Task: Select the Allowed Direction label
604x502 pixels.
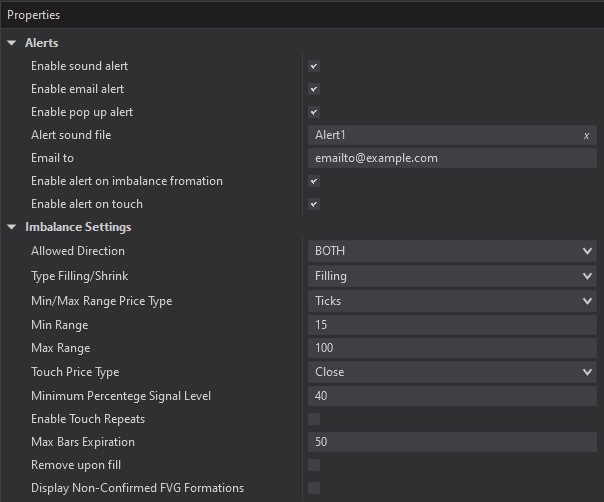Action: pos(78,251)
